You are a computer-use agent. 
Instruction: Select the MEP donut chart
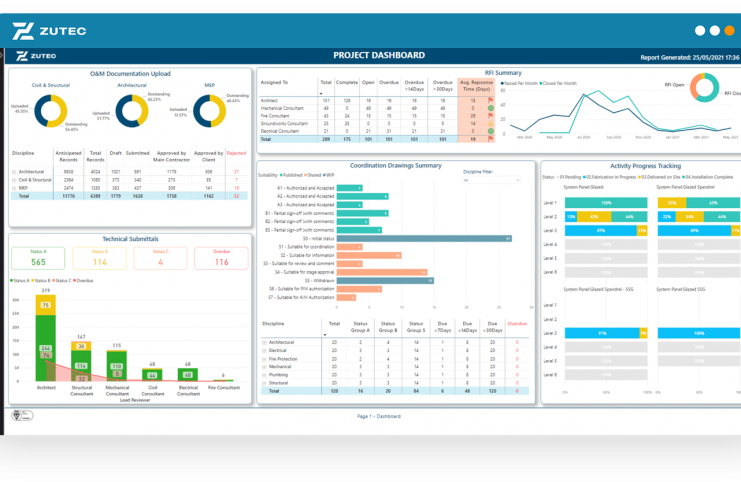[x=209, y=111]
